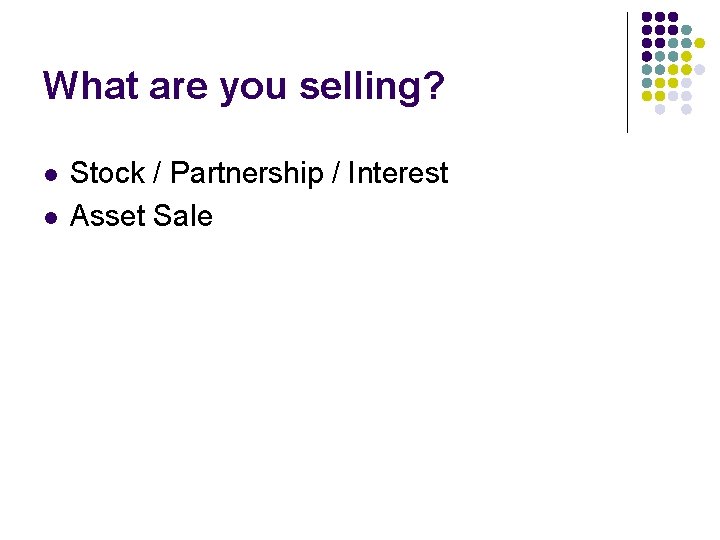The width and height of the screenshot is (720, 540).
Task: Click the top-left purple dot in the decoration
Action: point(647,17)
